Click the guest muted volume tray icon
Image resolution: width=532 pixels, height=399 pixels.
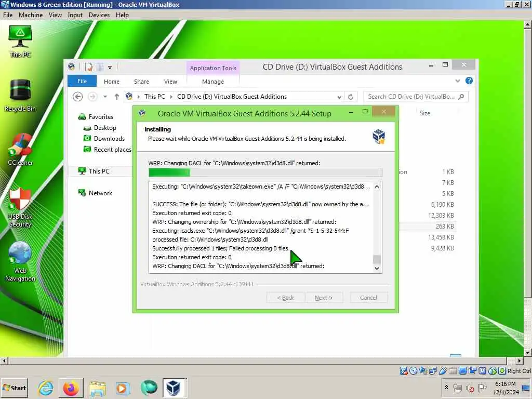coord(470,388)
